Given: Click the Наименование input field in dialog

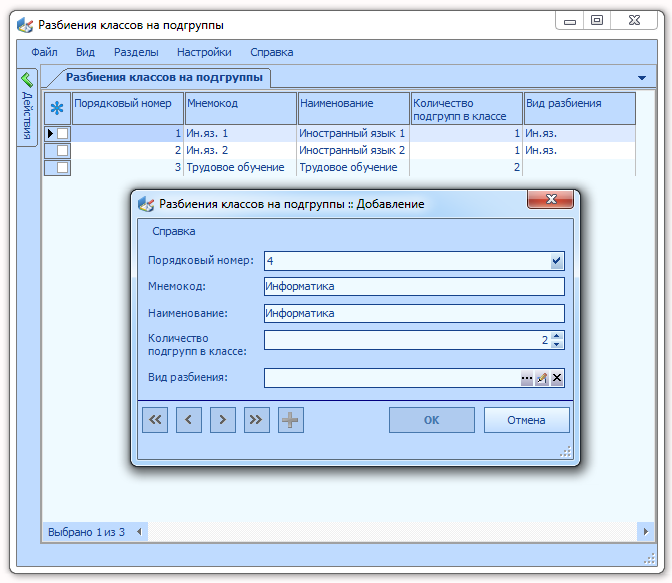Looking at the screenshot, I should click(x=414, y=313).
